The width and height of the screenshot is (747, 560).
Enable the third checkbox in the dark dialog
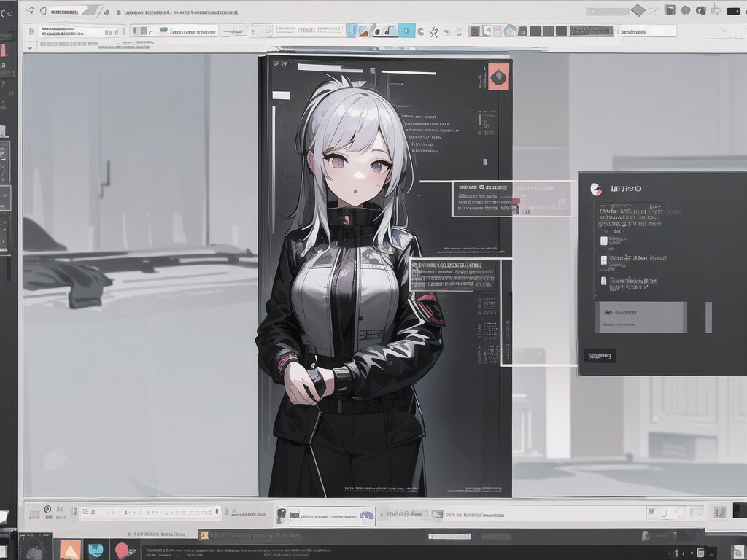603,281
